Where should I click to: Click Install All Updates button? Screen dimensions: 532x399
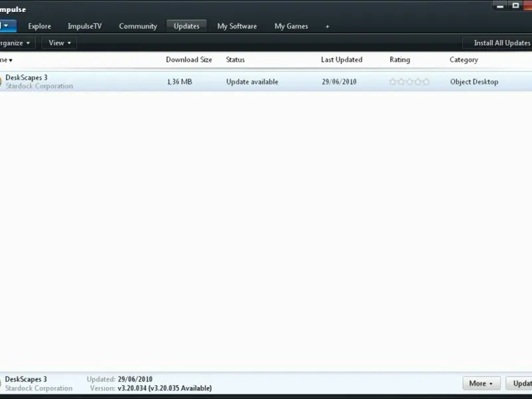(x=497, y=43)
